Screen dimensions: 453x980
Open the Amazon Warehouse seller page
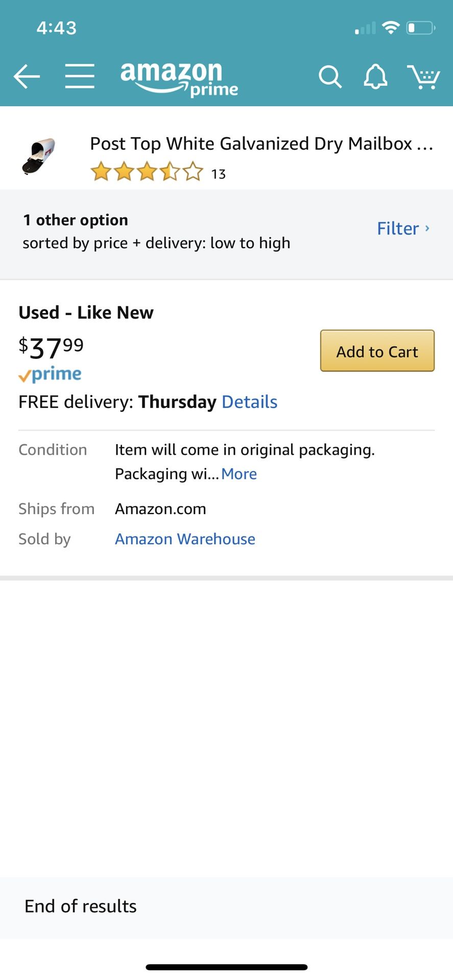[185, 539]
